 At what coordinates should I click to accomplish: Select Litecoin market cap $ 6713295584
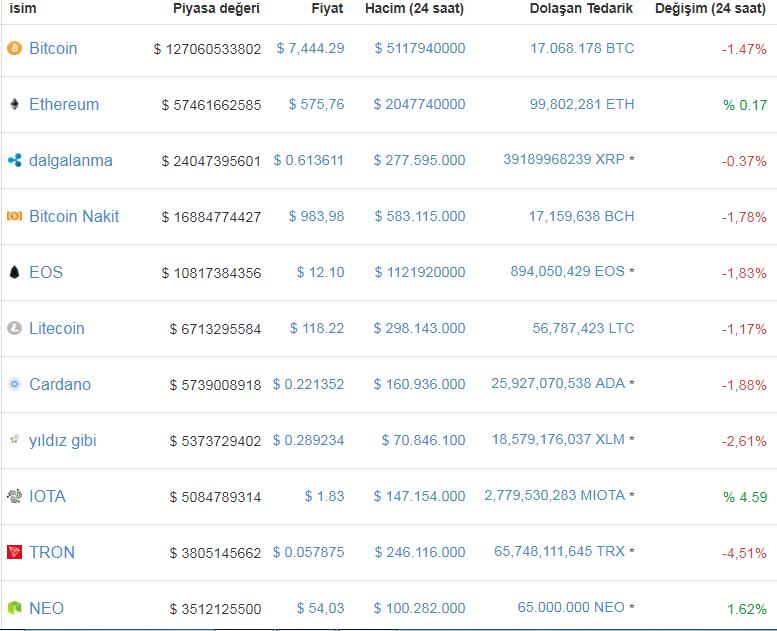click(215, 329)
